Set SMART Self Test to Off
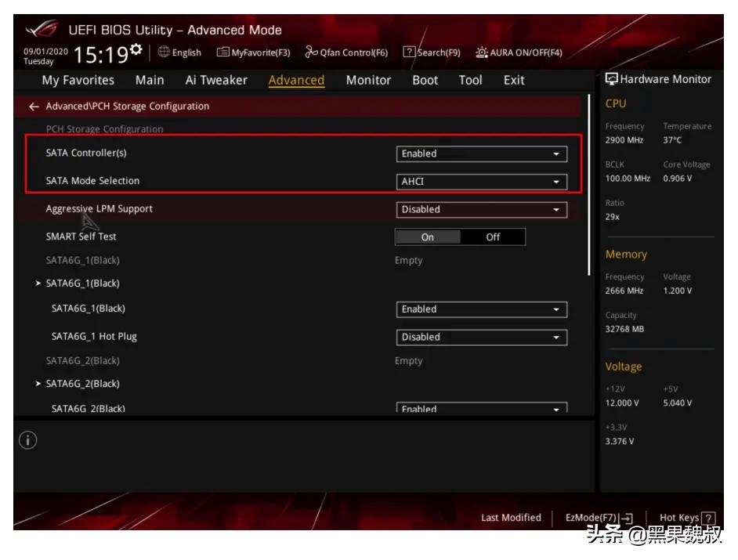738x560 pixels. point(493,237)
